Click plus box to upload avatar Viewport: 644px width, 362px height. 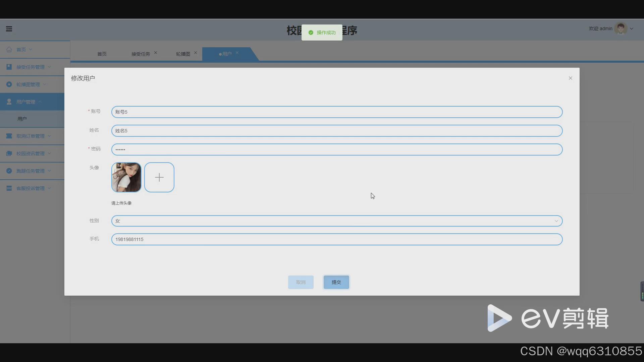pyautogui.click(x=159, y=177)
